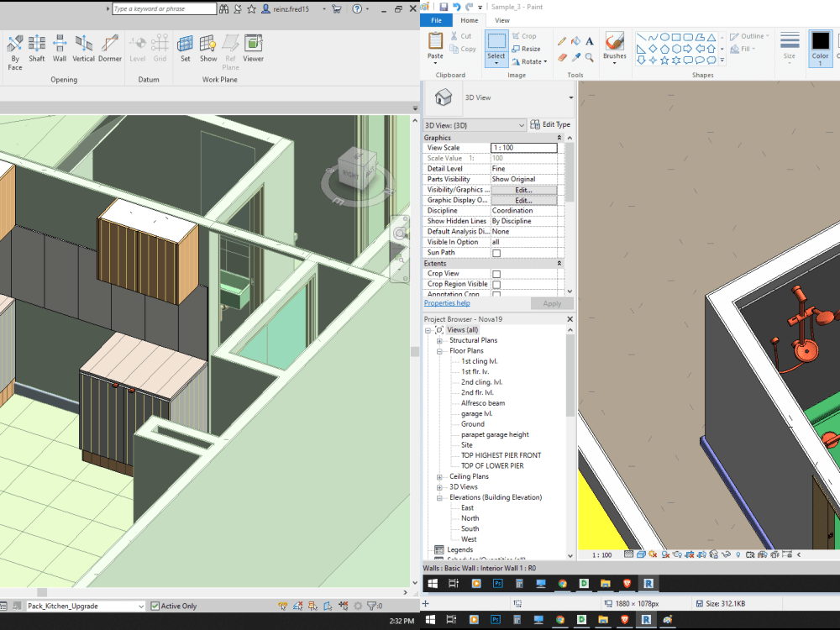Activate the Wall opening tool
840x630 pixels.
coord(59,48)
